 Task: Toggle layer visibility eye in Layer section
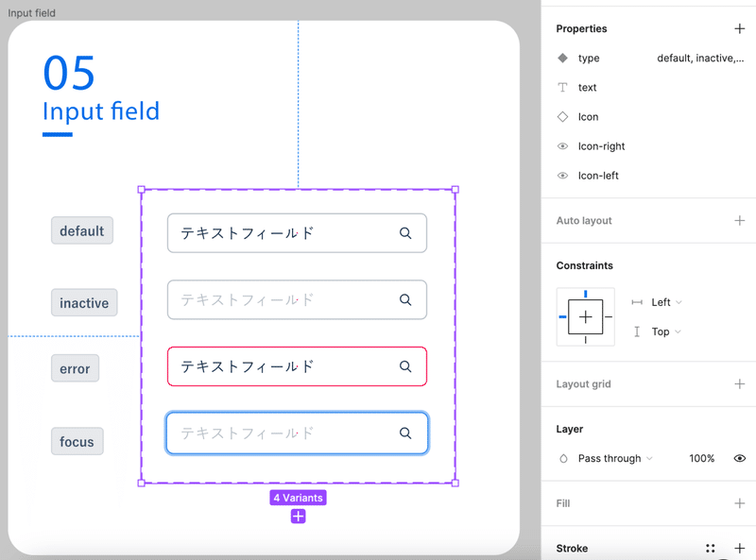coord(740,458)
